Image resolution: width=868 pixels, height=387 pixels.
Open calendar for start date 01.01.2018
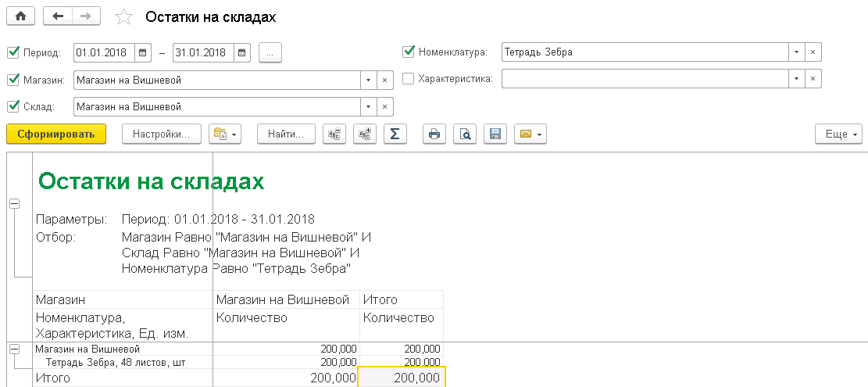point(142,53)
